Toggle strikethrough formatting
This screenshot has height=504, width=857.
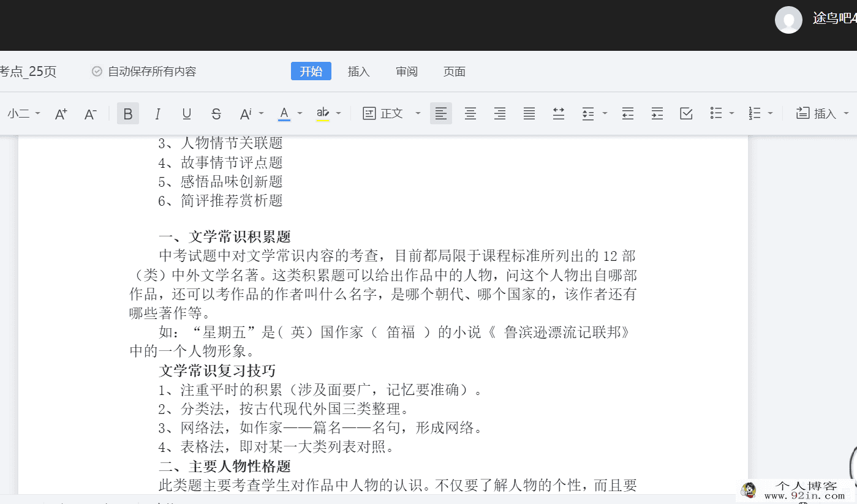[x=216, y=114]
